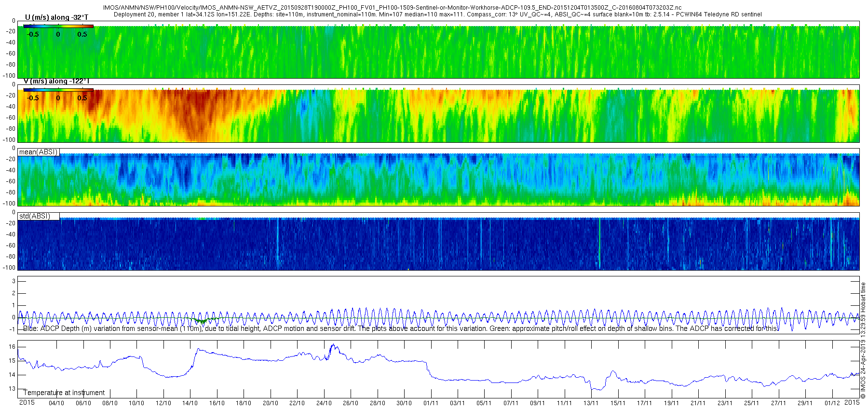868x410 pixels.
Task: Click the -0.5 label on V color bar
Action: [33, 98]
